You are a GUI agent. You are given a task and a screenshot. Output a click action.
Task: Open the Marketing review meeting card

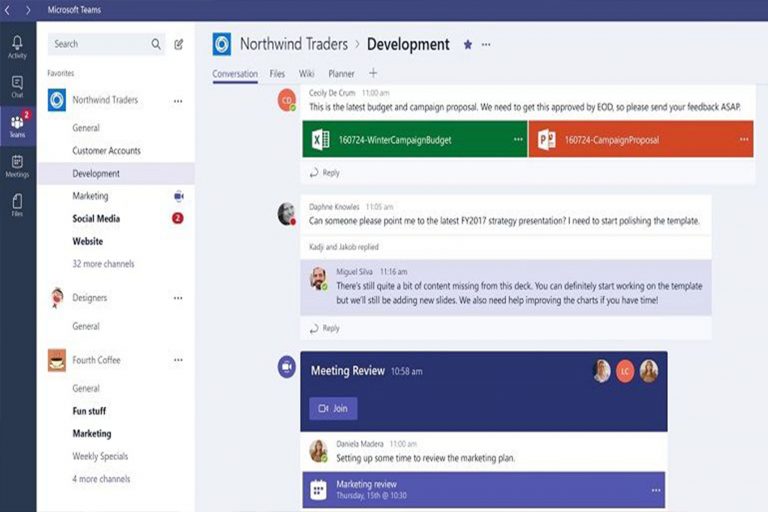pos(483,489)
